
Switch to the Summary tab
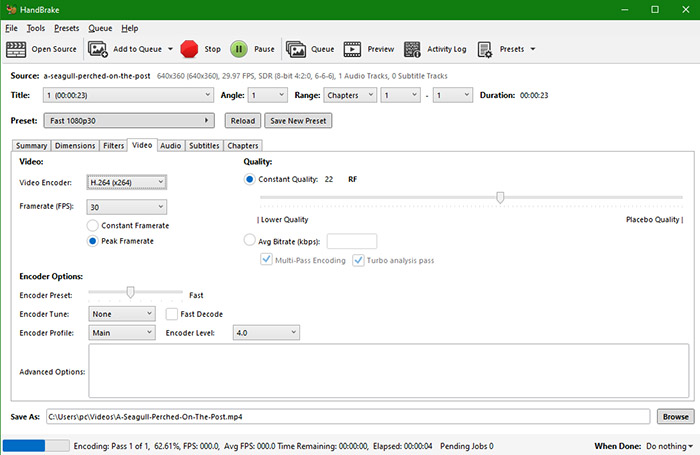[x=31, y=146]
